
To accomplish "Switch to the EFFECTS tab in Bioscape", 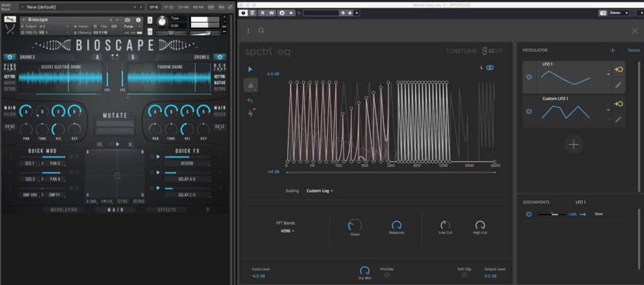I will (167, 210).
